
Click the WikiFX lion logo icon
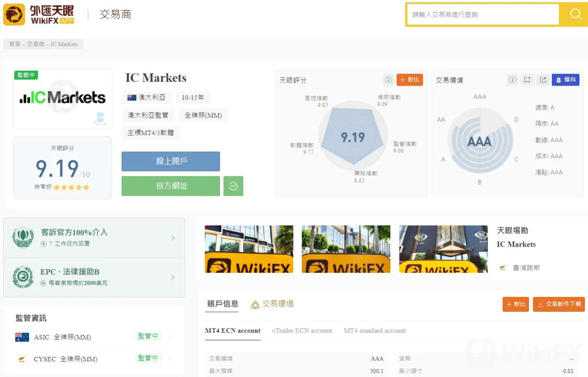click(14, 14)
